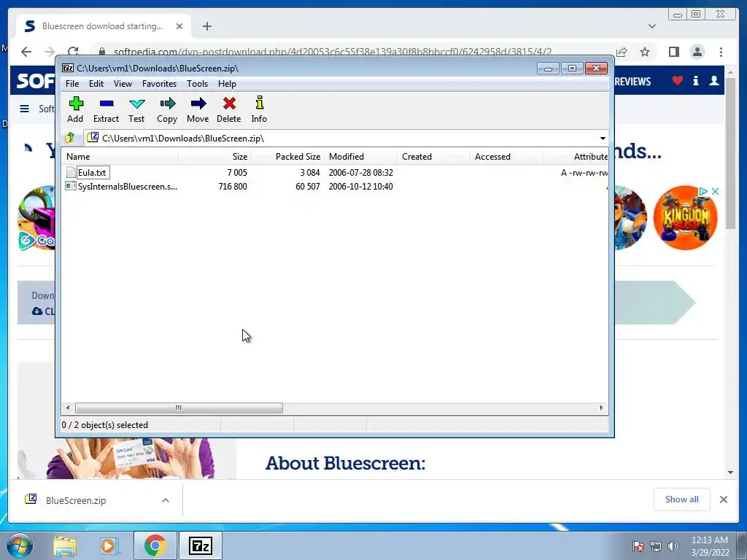Open the BlueScreen.zip downloaded file
Screen dimensions: 747x560
75,500
